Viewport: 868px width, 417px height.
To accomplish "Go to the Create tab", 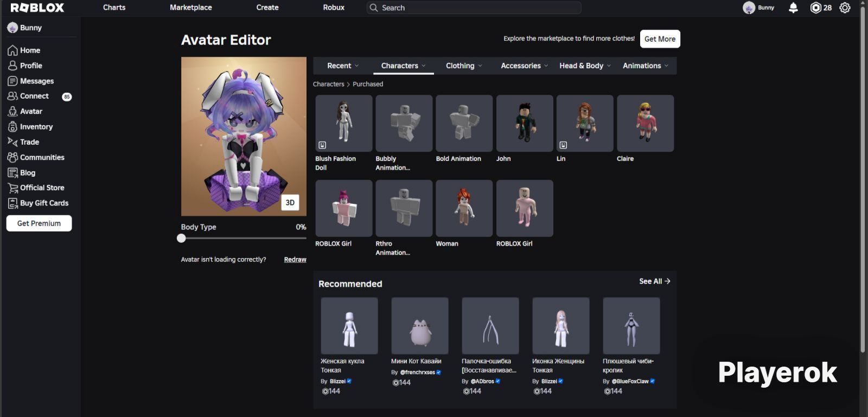I will click(x=267, y=8).
